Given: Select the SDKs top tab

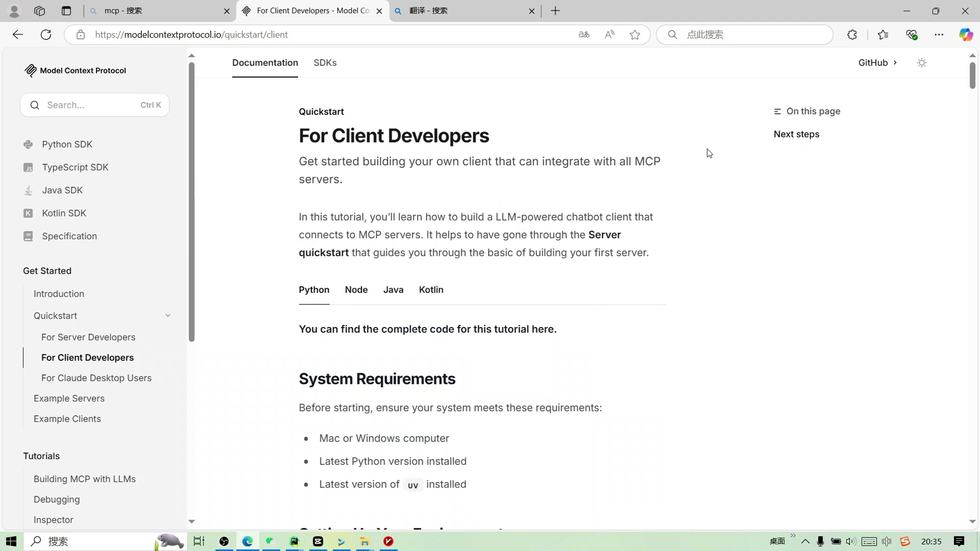Looking at the screenshot, I should coord(325,63).
